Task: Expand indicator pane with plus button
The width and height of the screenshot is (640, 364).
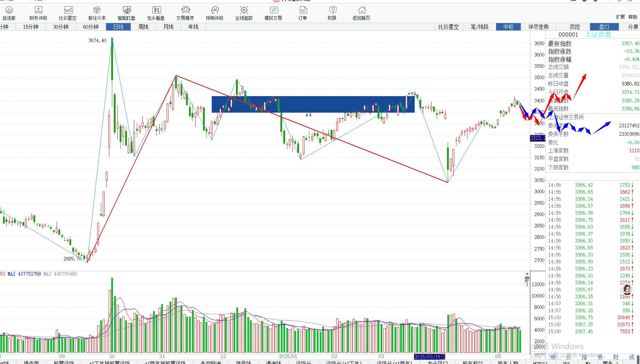Action: pyautogui.click(x=527, y=274)
